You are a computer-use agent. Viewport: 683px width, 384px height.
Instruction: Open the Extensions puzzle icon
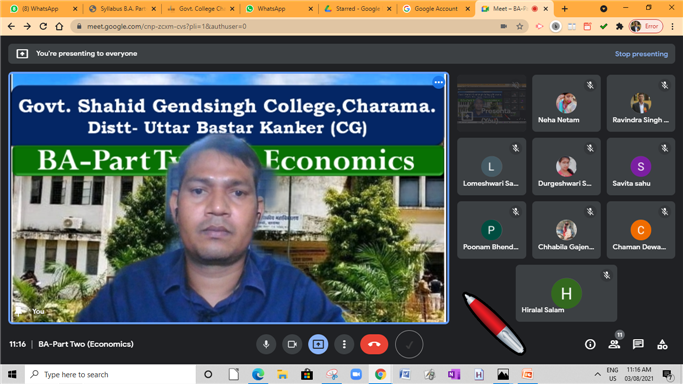click(x=619, y=27)
